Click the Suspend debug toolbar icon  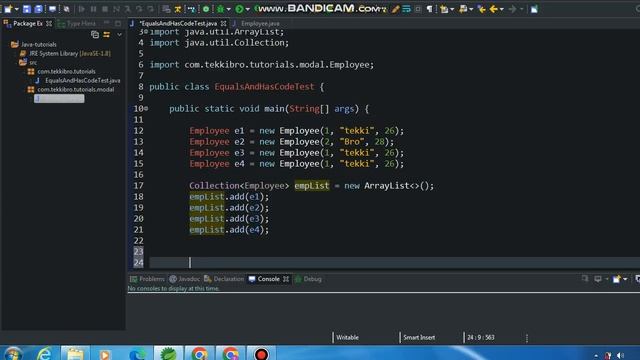point(93,9)
